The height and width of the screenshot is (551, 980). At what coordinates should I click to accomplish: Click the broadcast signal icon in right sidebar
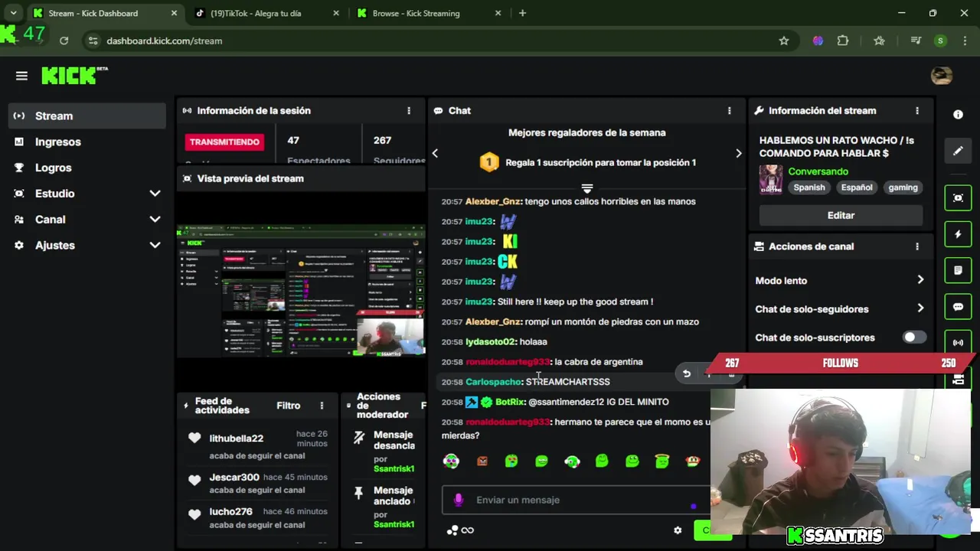click(958, 343)
